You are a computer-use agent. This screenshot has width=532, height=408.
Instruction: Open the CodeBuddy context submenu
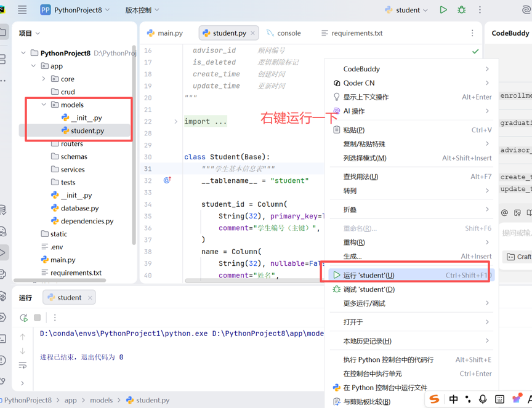[x=411, y=69]
